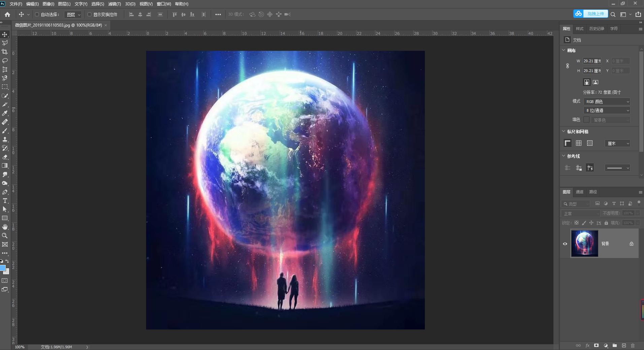This screenshot has height=350, width=644.
Task: Click the 历史记录 panel tab
Action: point(597,29)
